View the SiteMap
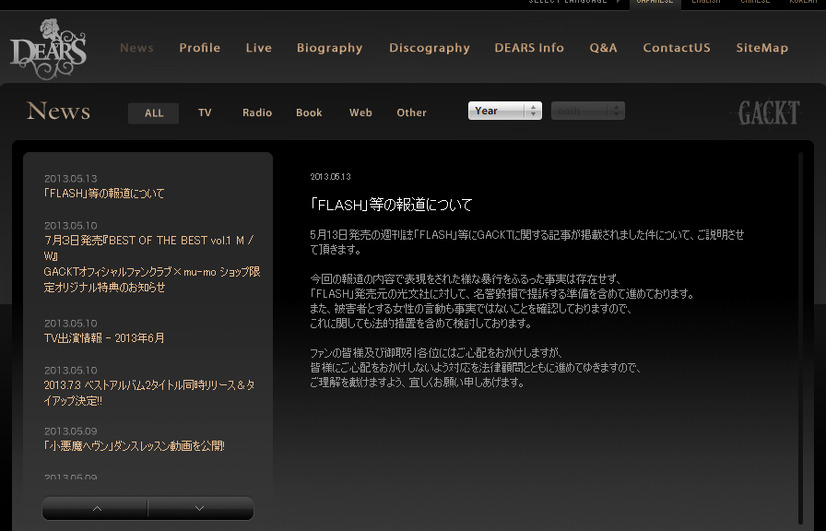 click(762, 48)
